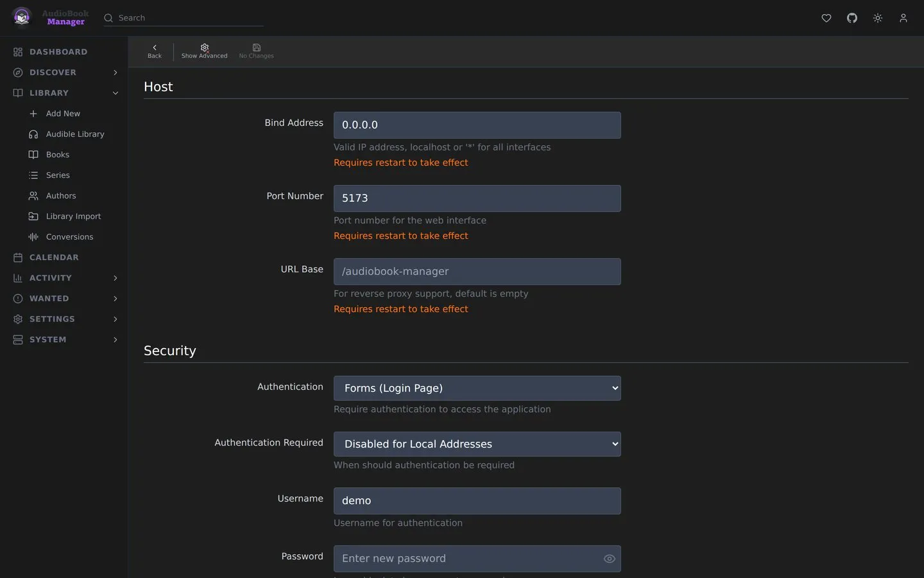Focus the Password field
924x578 pixels.
coord(477,559)
